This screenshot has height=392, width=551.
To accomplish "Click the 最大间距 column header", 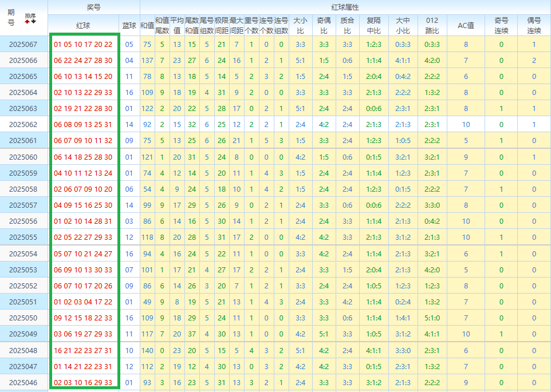I will click(237, 25).
